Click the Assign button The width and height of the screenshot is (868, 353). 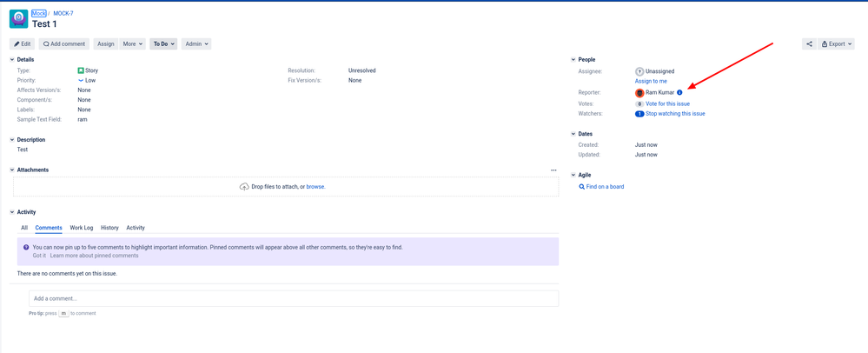106,43
